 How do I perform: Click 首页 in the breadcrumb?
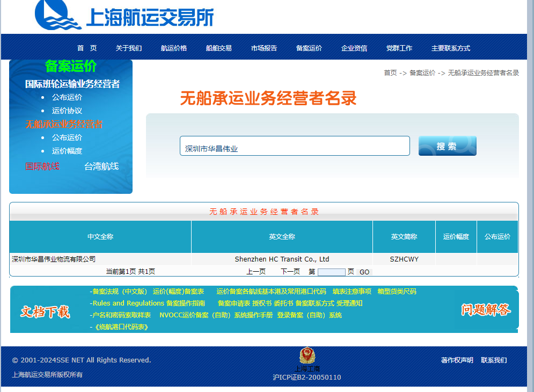click(x=390, y=72)
